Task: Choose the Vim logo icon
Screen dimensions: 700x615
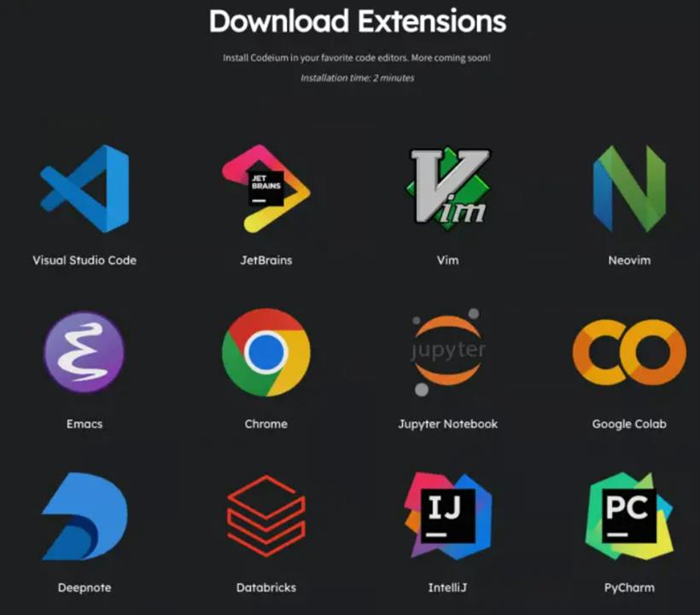Action: click(448, 189)
